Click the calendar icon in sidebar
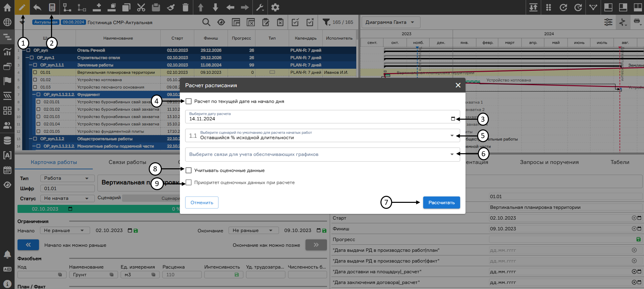Viewport: 644px width, 289px height. pyautogui.click(x=7, y=170)
